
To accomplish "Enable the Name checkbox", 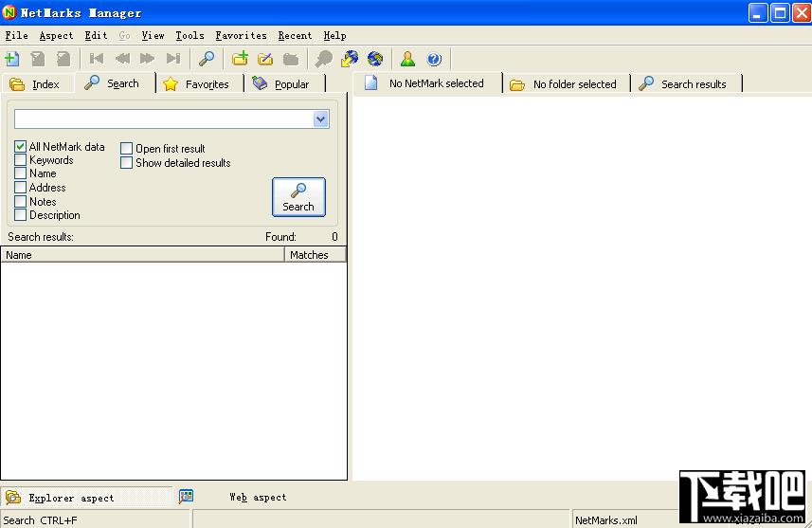I will [20, 173].
